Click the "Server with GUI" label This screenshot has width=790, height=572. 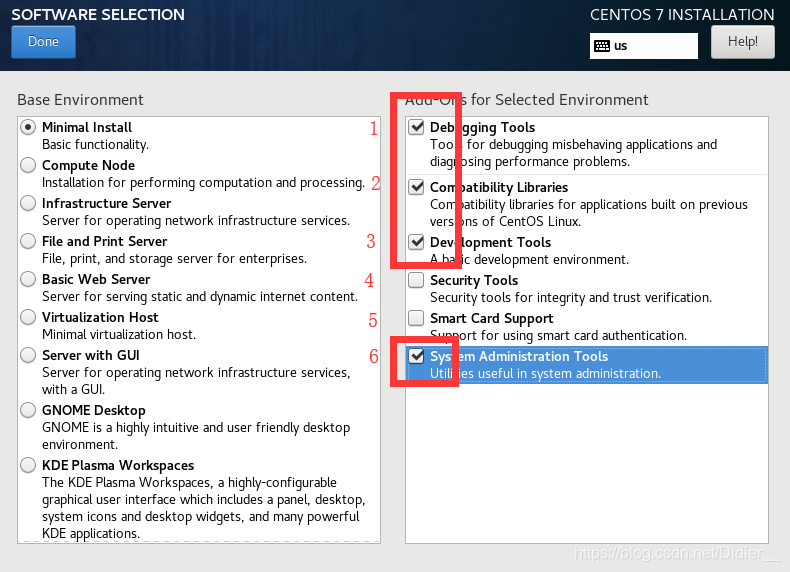pyautogui.click(x=91, y=355)
